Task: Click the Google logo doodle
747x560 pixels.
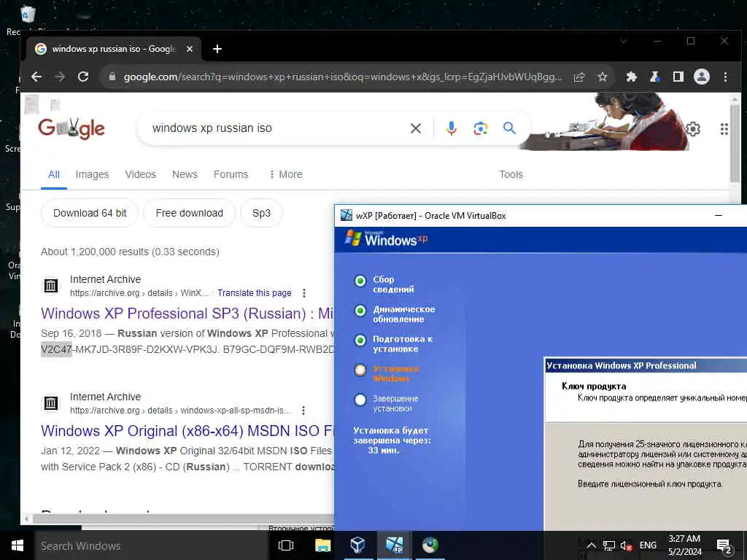Action: (71, 128)
